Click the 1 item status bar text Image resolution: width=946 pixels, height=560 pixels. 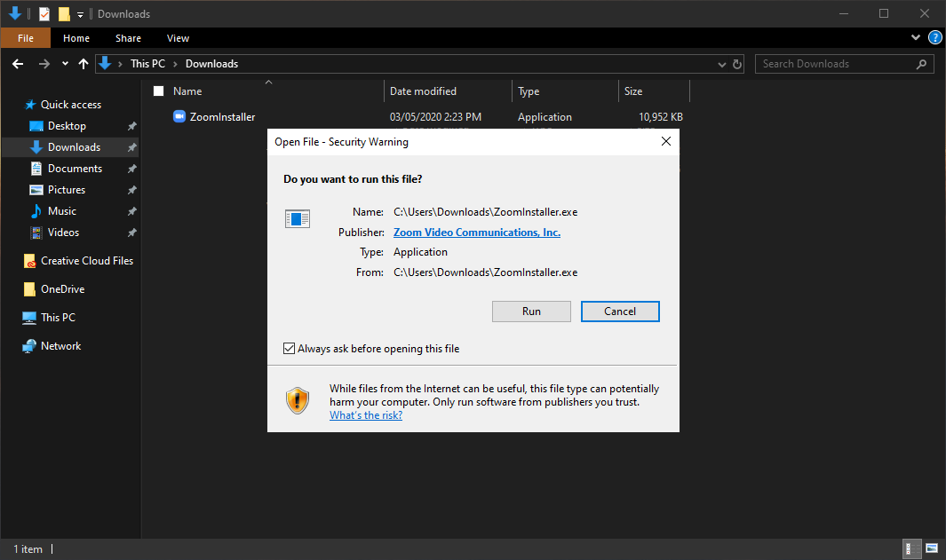pos(28,549)
